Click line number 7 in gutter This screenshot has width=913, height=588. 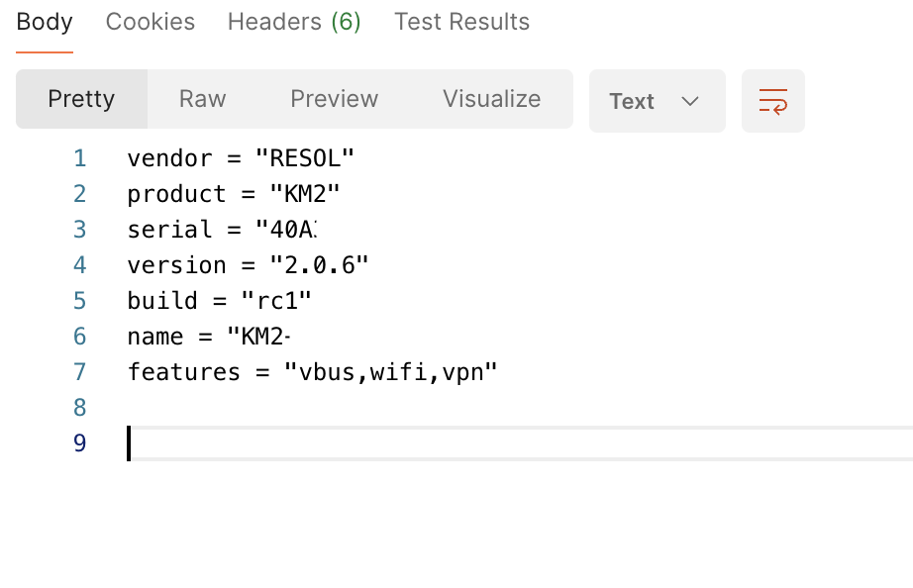point(79,372)
